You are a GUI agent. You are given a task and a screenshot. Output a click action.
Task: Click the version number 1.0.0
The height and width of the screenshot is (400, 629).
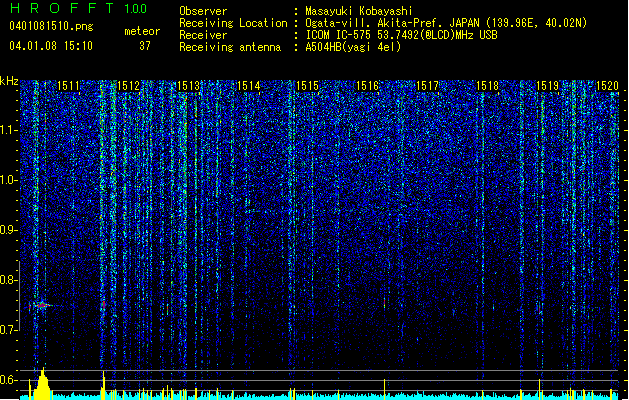click(x=135, y=9)
